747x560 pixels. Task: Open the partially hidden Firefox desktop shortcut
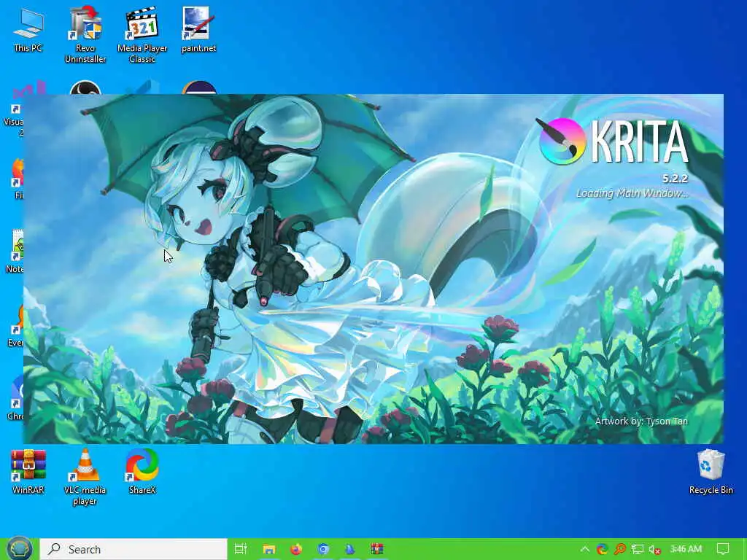[18, 179]
